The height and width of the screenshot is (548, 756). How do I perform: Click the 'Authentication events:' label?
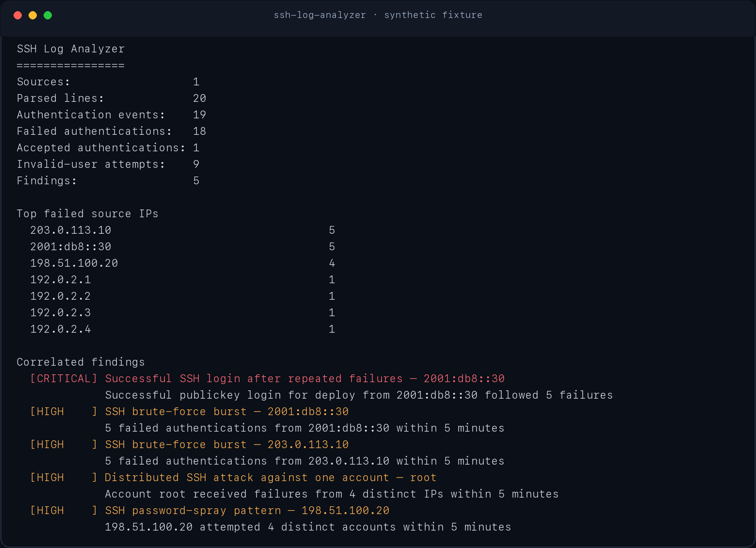point(91,115)
